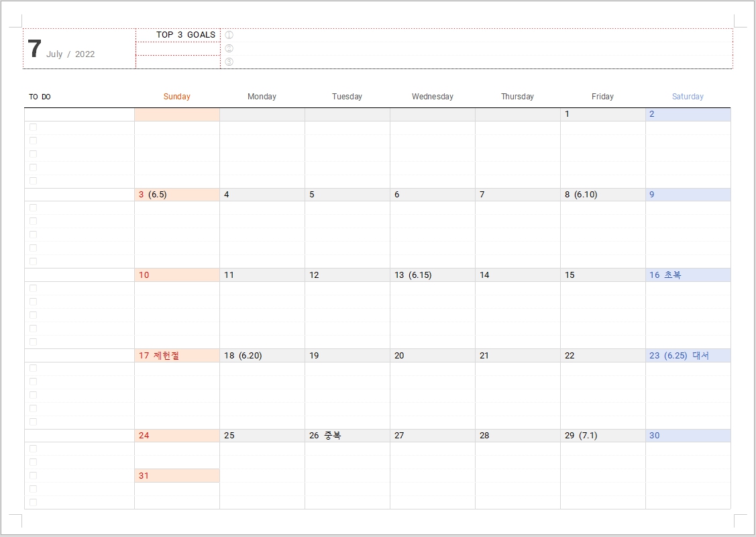Select the Friday column header
The height and width of the screenshot is (537, 756).
click(602, 97)
